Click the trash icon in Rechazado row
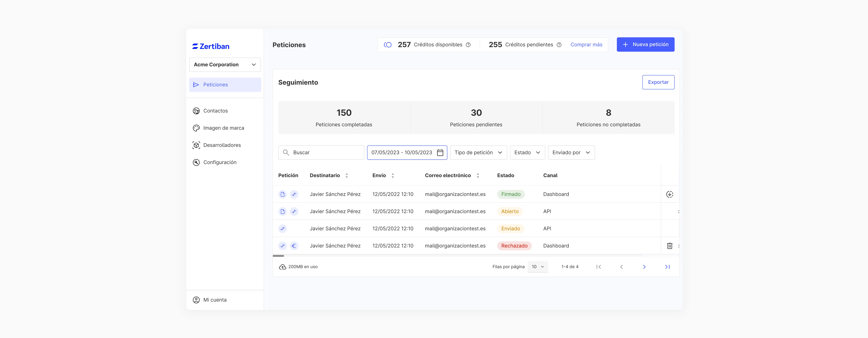Screen dimensions: 868x338 (669, 246)
